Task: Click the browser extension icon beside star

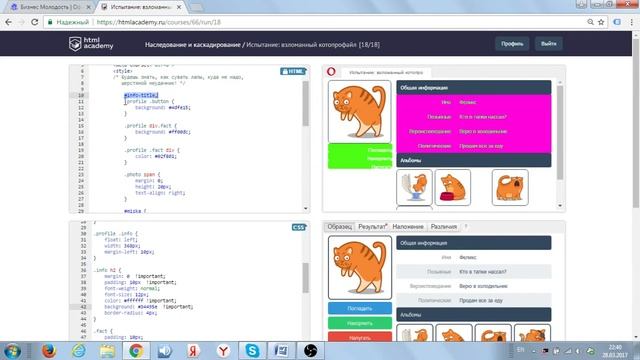Action: [x=617, y=22]
